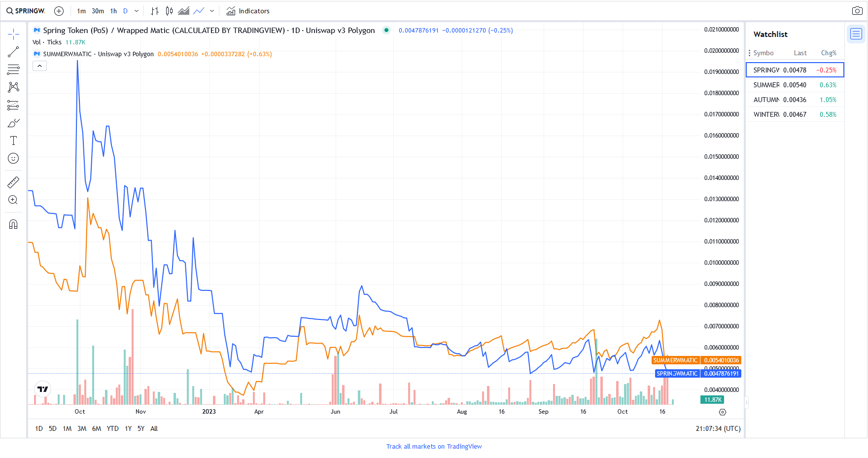Select the text annotation tool
The height and width of the screenshot is (458, 868).
tap(13, 141)
